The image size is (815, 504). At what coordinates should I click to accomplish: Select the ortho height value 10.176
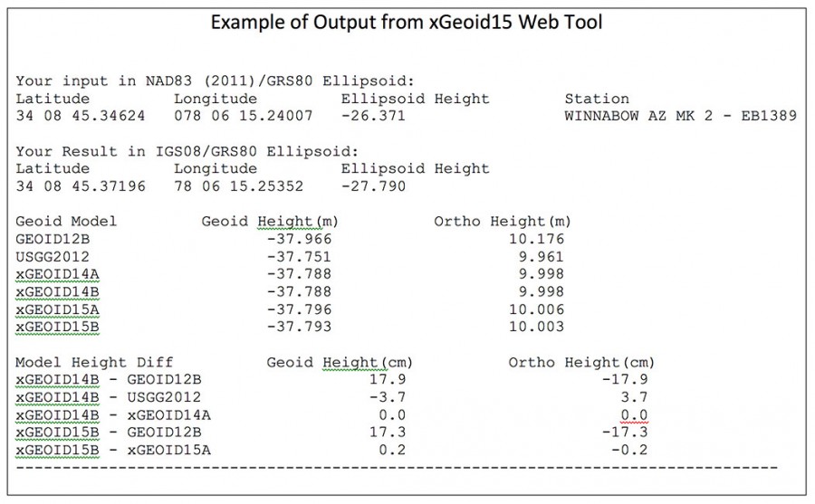(x=540, y=240)
